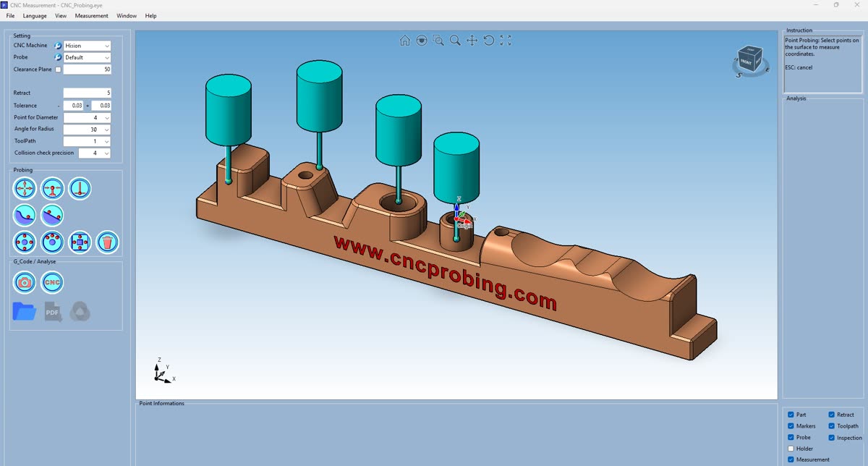Pick the three-point circle probing icon
Screen dimensions: 868x466
pyautogui.click(x=52, y=242)
